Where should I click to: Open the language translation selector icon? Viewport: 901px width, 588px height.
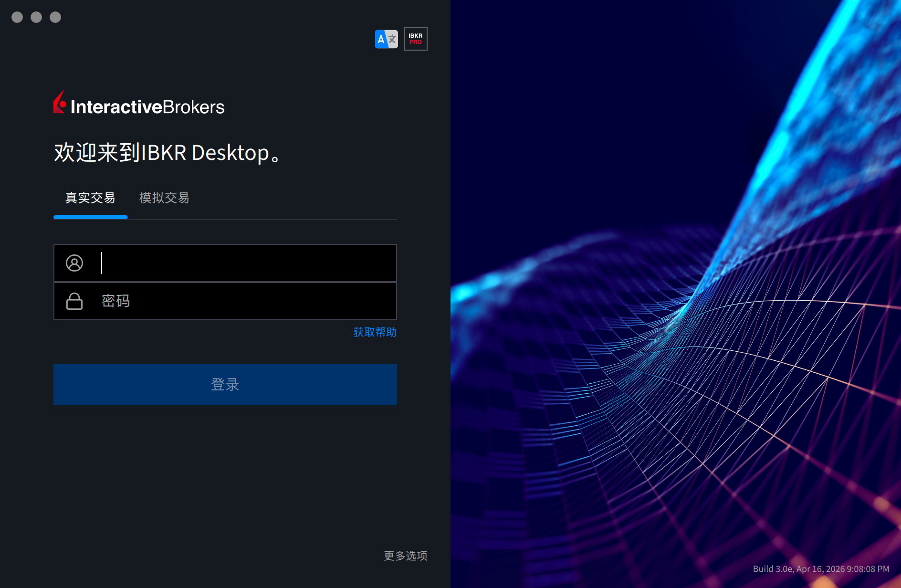coord(386,39)
